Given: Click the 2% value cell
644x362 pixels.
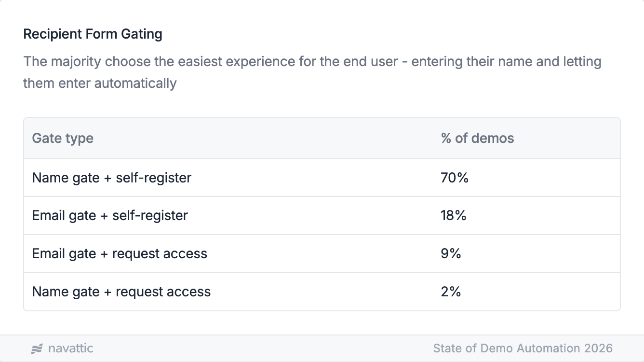Looking at the screenshot, I should pos(451,292).
